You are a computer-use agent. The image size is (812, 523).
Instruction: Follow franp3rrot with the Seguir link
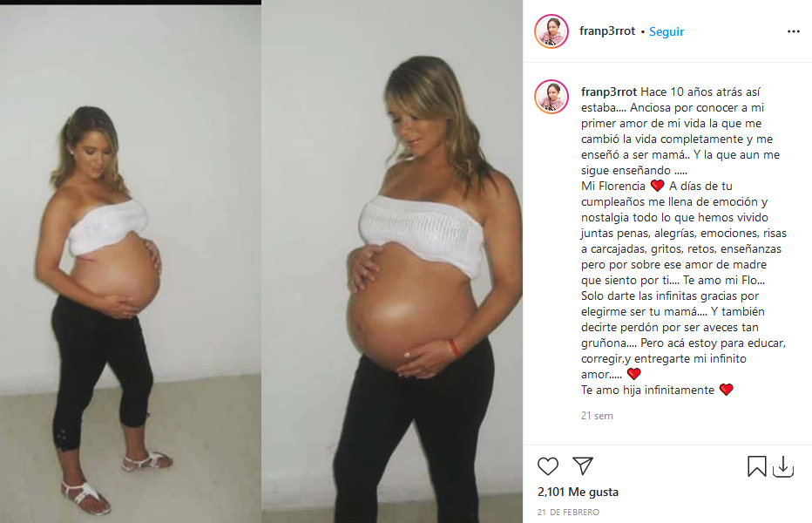(x=666, y=31)
